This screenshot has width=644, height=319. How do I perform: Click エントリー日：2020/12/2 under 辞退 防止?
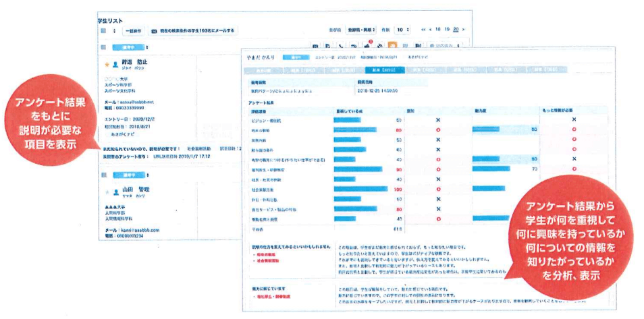click(130, 119)
